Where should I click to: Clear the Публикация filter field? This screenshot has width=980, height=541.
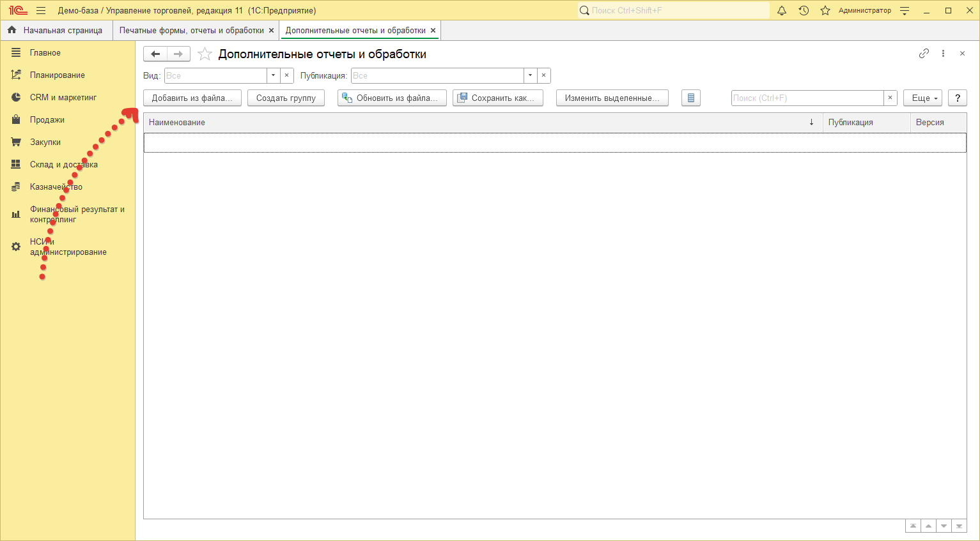point(543,75)
